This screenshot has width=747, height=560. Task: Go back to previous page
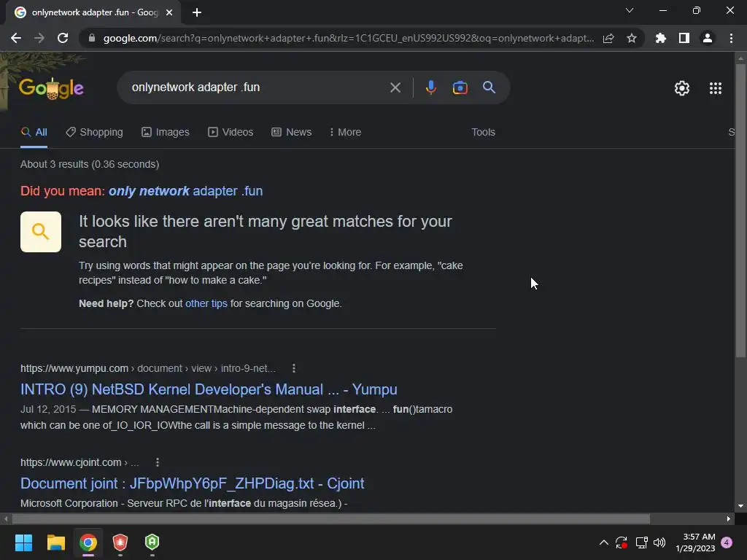(x=16, y=38)
